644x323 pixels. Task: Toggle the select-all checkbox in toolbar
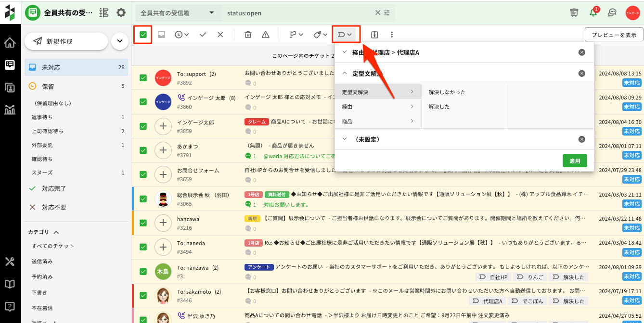click(143, 35)
